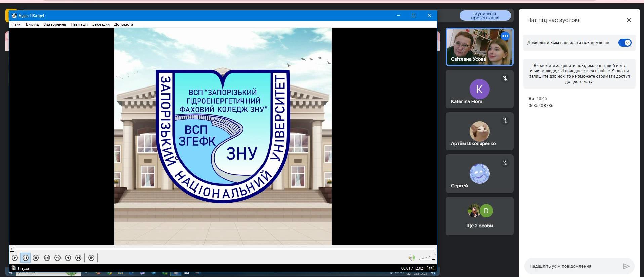Image resolution: width=644 pixels, height=277 pixels.
Task: Close the meeting chat panel
Action: tap(629, 20)
